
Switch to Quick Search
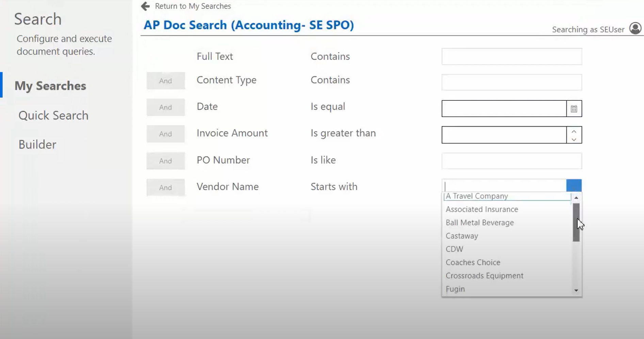point(53,115)
